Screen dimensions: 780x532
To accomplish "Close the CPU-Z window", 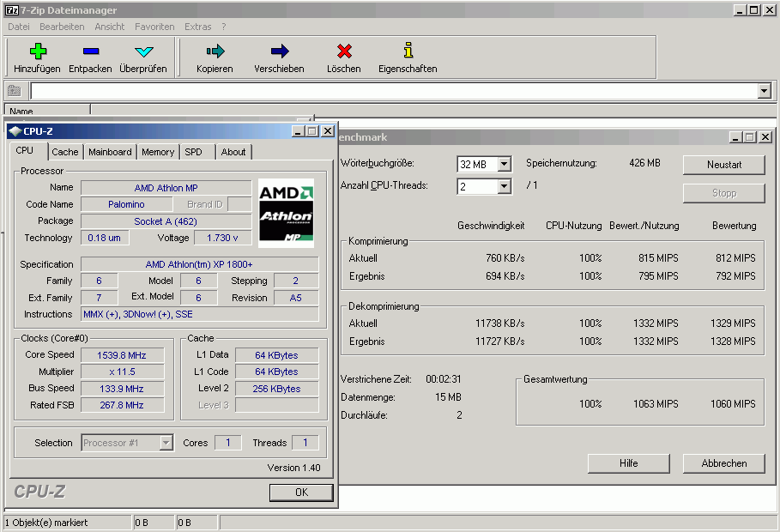I will (328, 131).
